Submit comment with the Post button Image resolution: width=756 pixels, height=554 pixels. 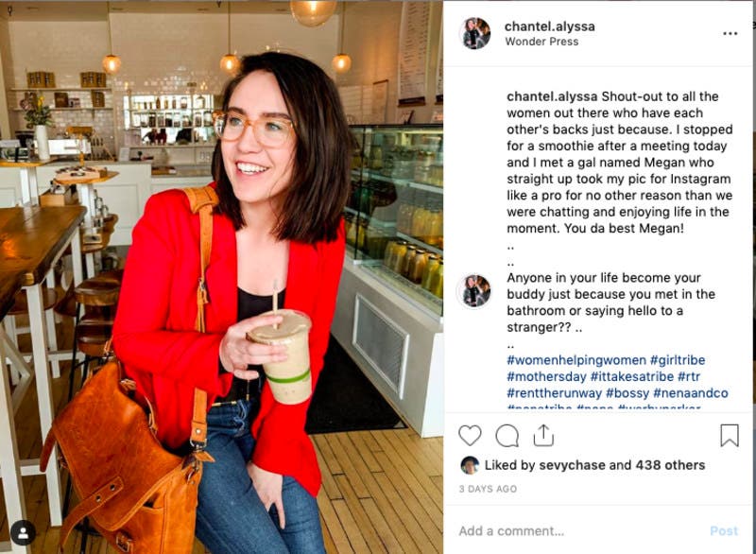click(x=724, y=531)
